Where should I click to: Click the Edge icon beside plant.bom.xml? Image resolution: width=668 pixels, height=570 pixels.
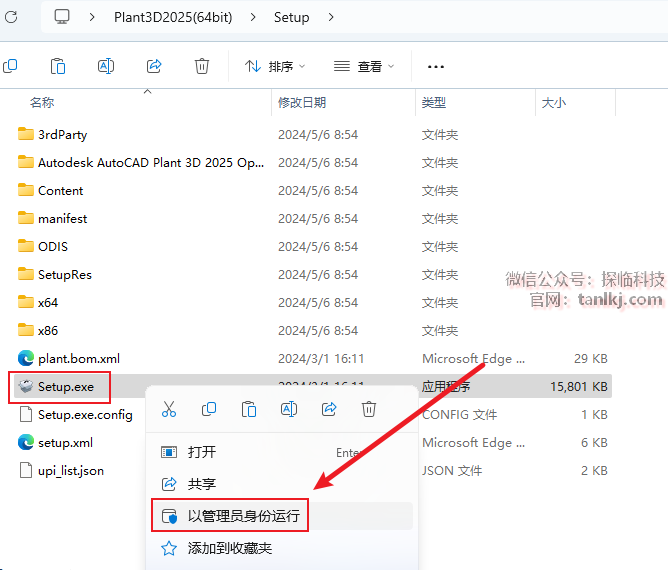(26, 358)
